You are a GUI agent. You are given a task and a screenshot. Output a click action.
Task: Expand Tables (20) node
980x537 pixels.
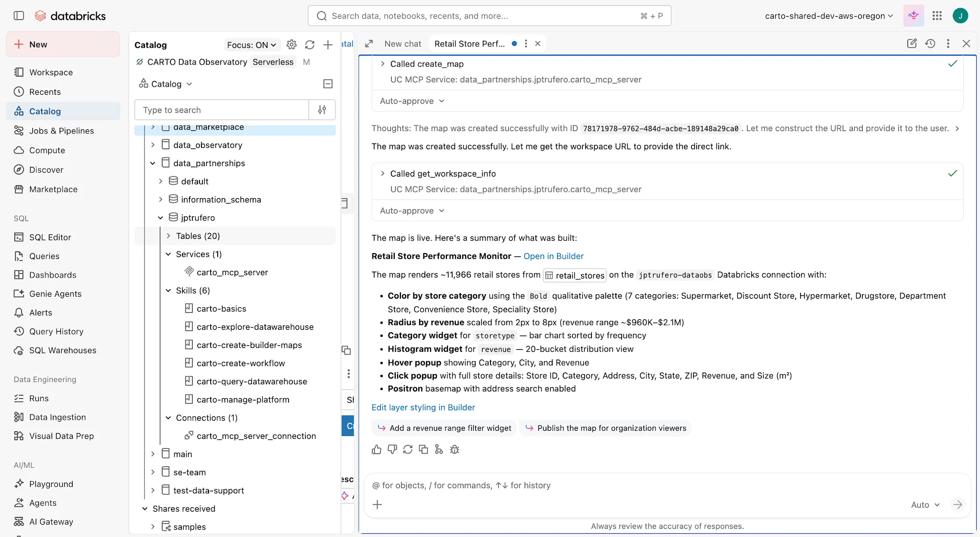(168, 235)
